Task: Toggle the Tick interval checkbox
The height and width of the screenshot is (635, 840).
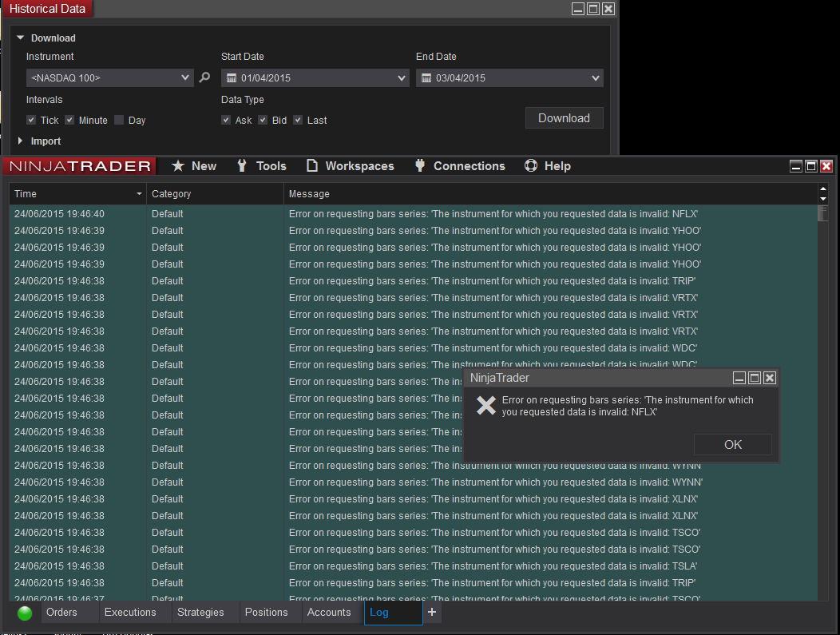Action: click(31, 120)
